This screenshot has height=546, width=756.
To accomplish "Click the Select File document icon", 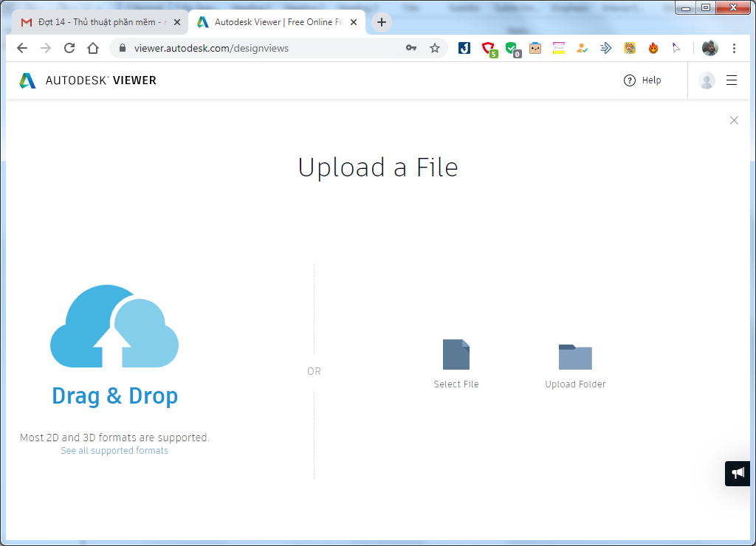I will pos(456,355).
